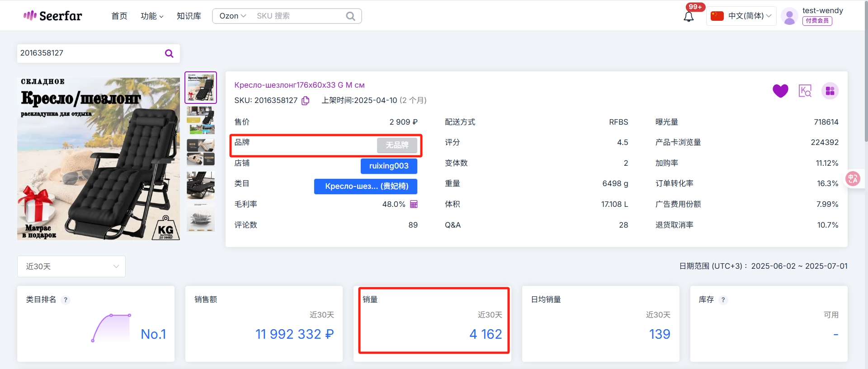
Task: Click the ruixing003 store button
Action: point(389,166)
